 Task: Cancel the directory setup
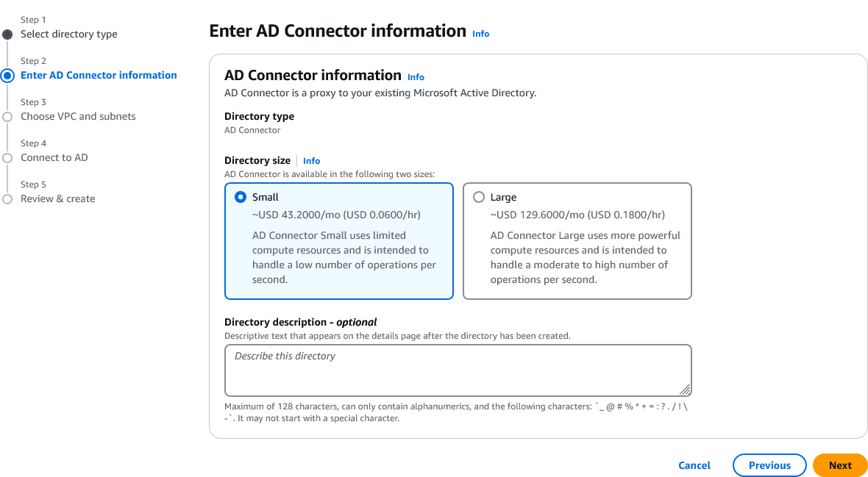(694, 465)
